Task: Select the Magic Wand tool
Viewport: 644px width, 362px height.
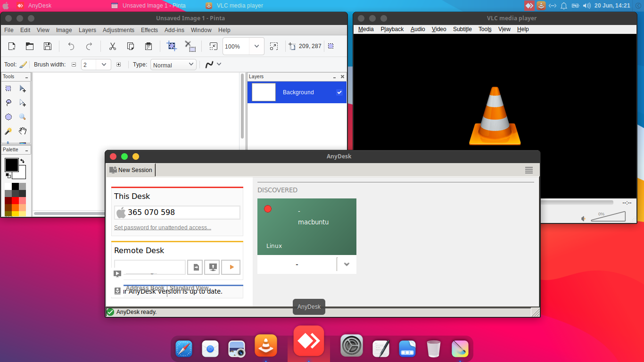Action: 8,131
